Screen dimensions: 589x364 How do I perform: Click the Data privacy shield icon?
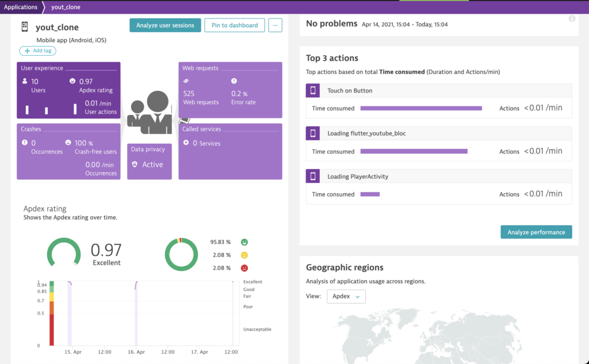tap(135, 164)
